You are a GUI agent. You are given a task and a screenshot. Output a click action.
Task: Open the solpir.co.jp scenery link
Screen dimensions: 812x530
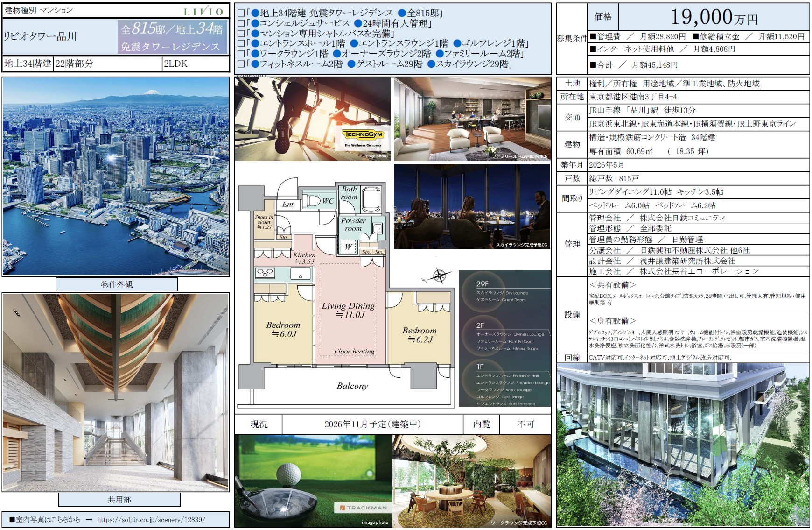151,519
